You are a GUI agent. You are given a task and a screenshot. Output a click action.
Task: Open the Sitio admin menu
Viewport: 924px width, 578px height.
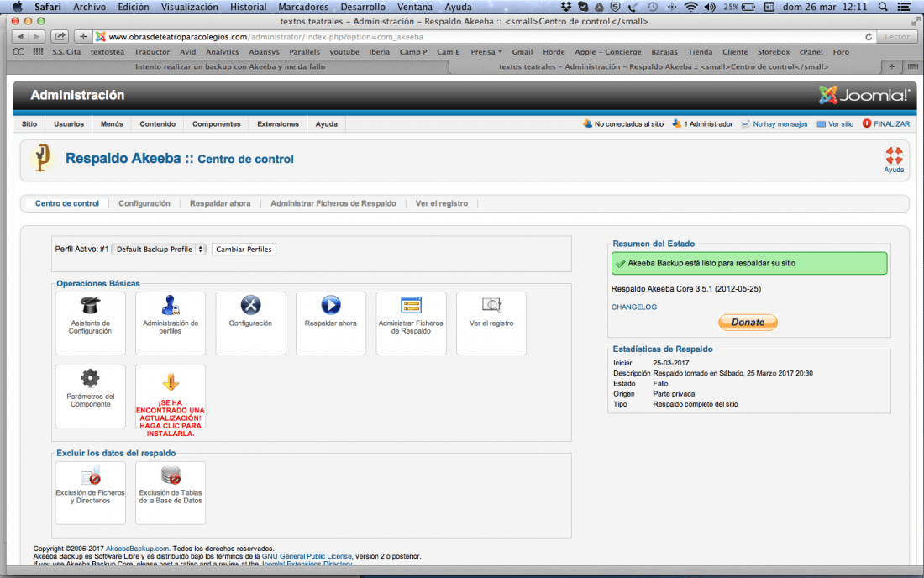[x=29, y=124]
